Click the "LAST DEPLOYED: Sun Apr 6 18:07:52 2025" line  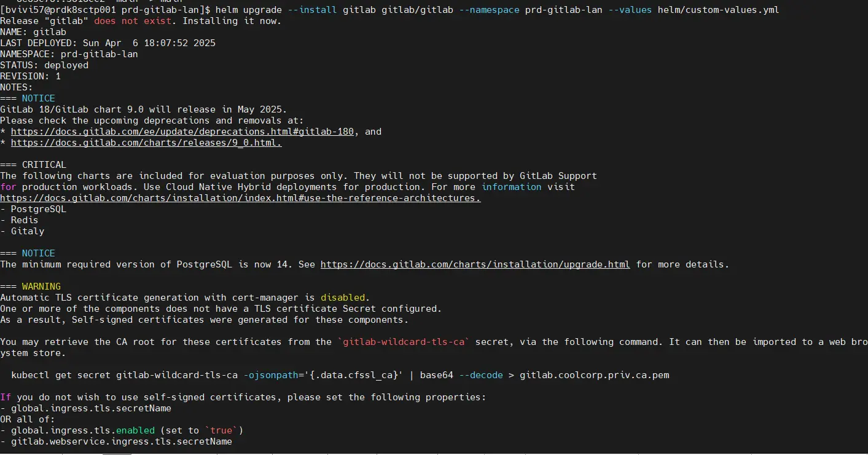pos(108,43)
